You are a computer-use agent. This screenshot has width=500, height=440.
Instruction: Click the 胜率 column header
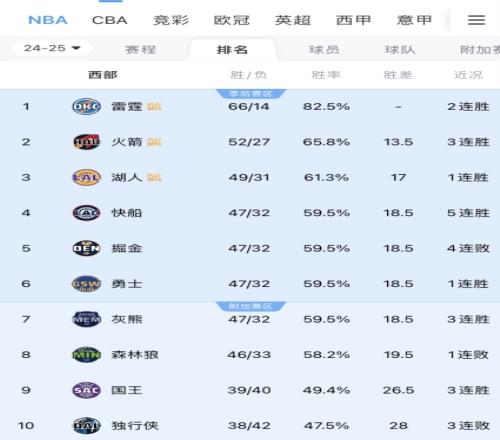point(326,75)
